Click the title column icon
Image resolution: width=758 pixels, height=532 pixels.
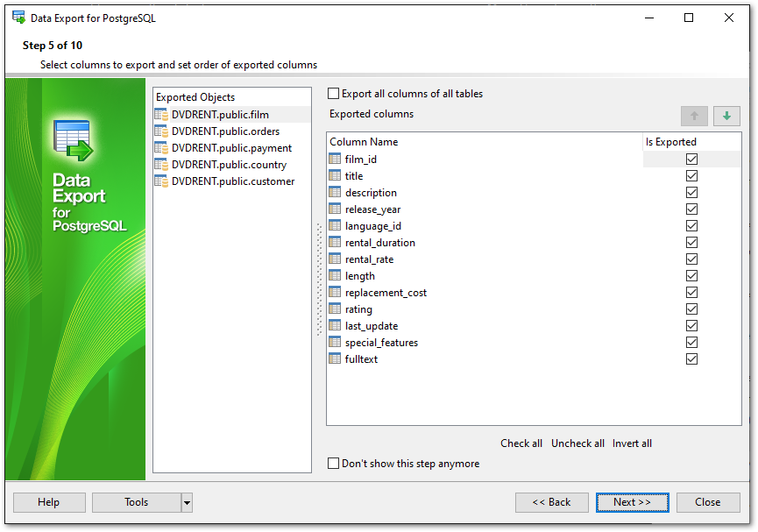335,175
